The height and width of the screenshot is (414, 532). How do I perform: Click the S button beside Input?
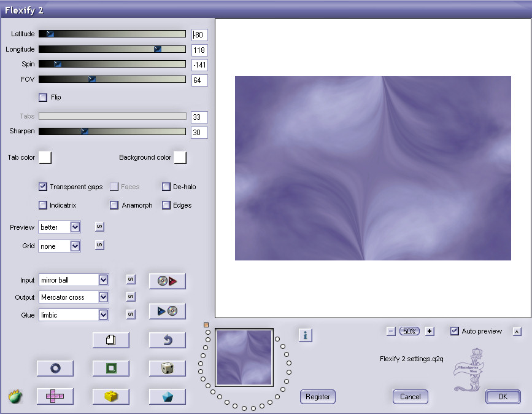point(131,279)
